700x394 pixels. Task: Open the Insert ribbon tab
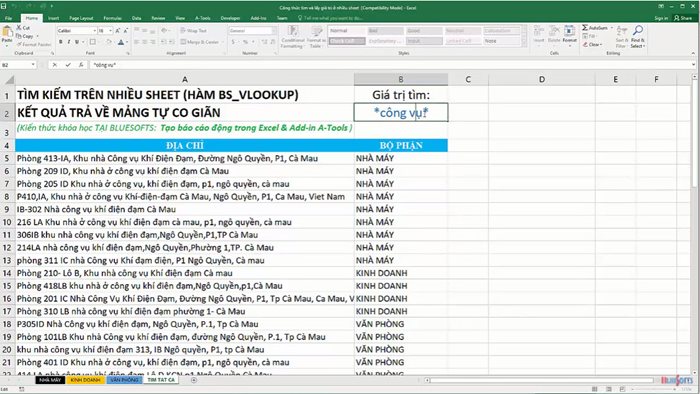(54, 18)
